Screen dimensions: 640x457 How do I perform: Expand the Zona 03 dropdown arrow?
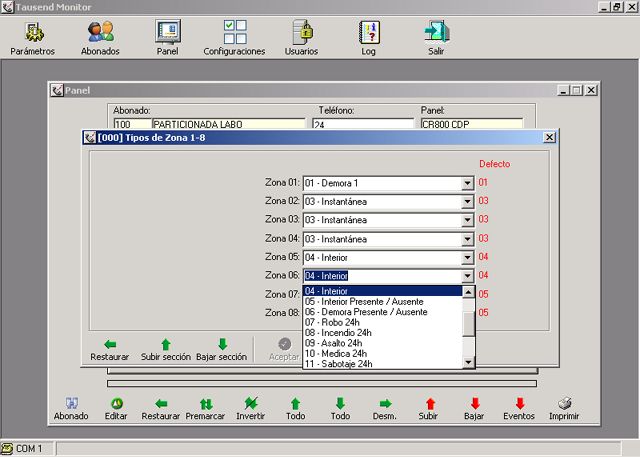tap(468, 220)
